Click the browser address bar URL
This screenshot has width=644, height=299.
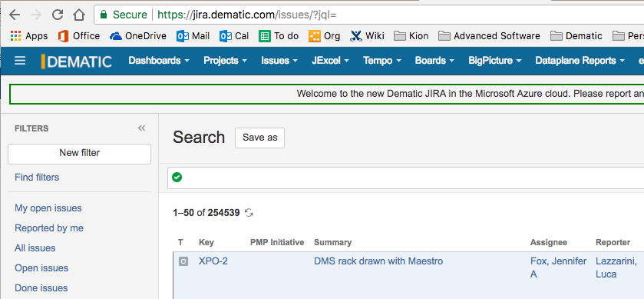click(247, 15)
